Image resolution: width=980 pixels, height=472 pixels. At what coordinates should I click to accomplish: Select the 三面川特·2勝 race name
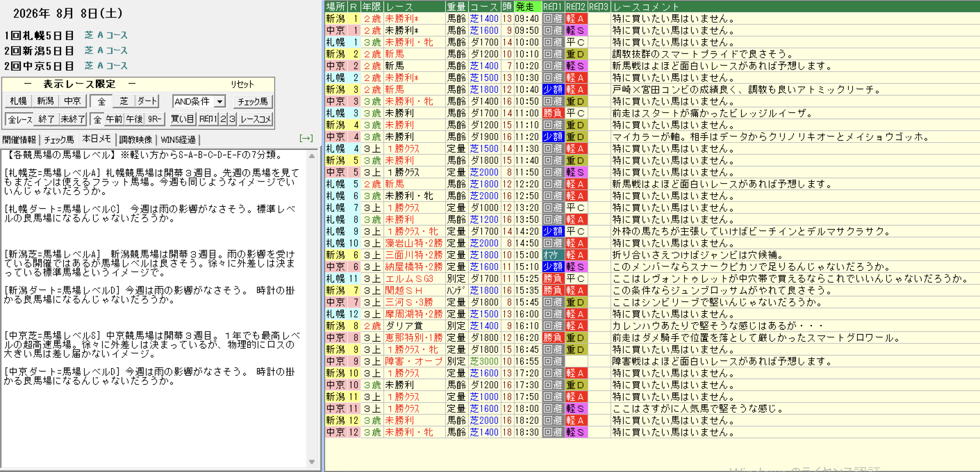[x=414, y=255]
